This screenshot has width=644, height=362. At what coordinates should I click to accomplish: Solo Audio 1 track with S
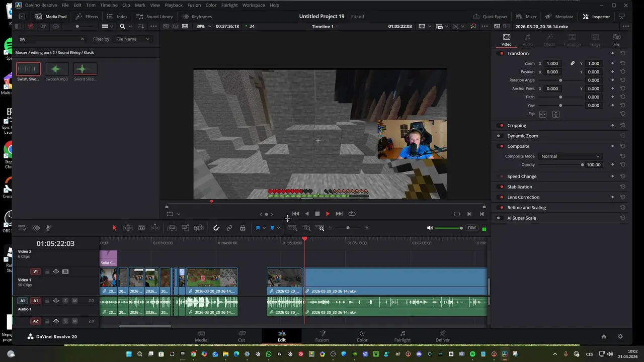click(x=65, y=301)
